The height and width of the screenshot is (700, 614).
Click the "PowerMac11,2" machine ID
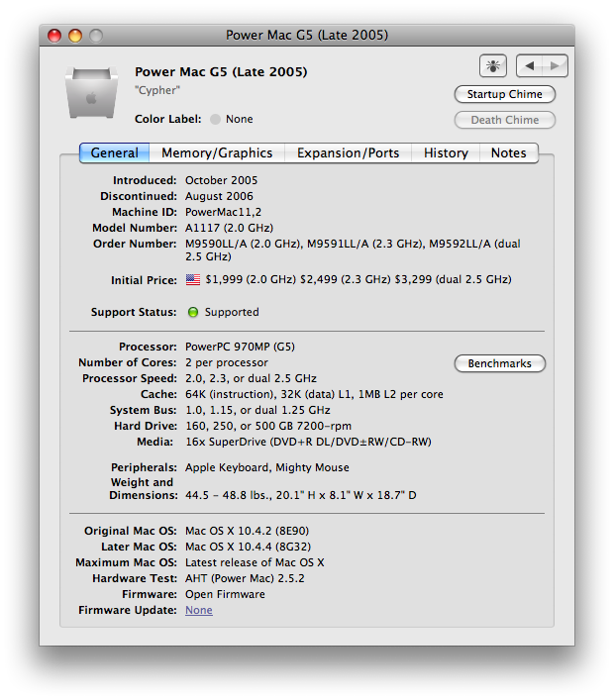(x=223, y=212)
